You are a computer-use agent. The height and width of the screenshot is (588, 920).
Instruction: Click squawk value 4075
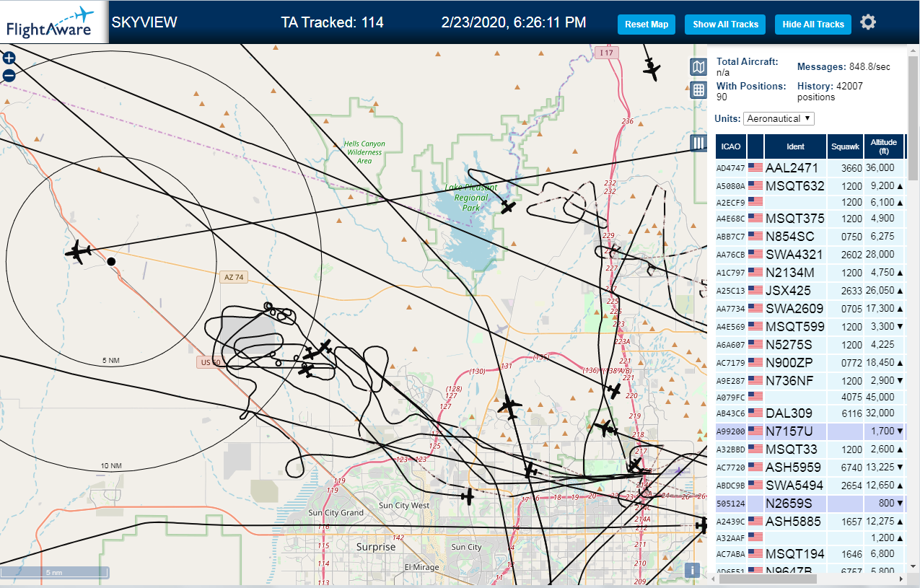coord(851,396)
